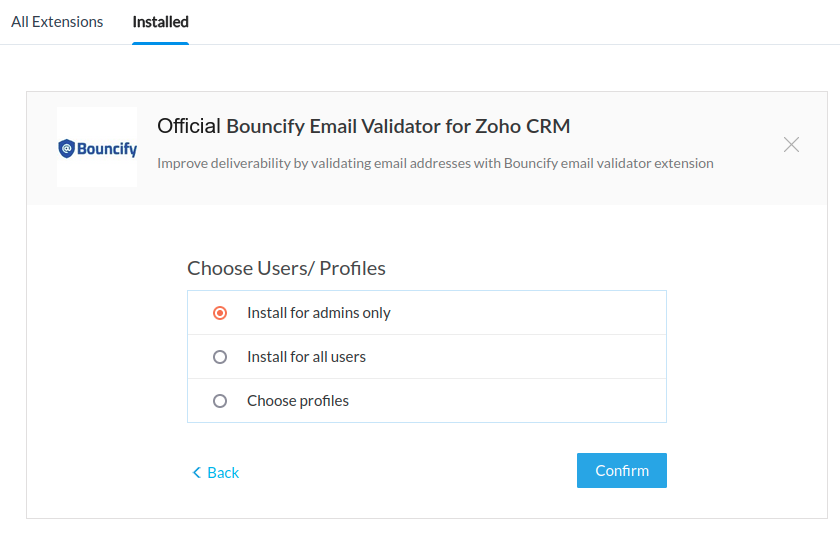This screenshot has width=840, height=533.
Task: Click the 'Choose profiles' label text
Action: (x=298, y=401)
